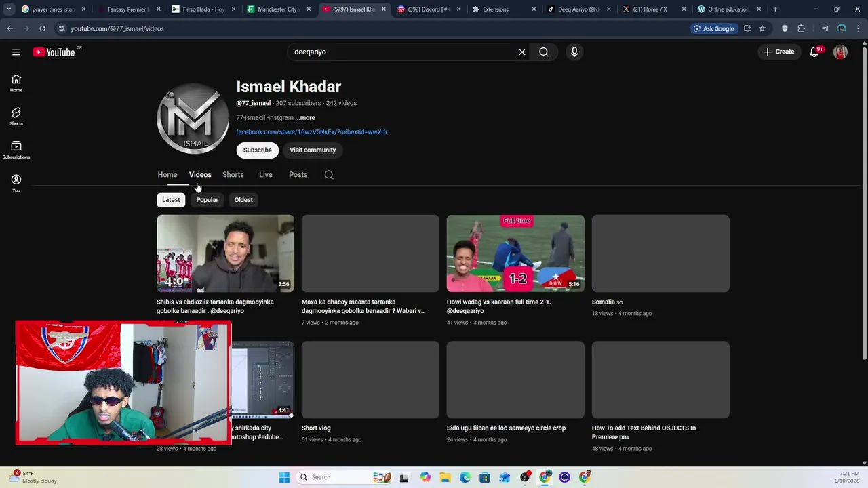Open a new Chrome tab
Screen dimensions: 868x488
[x=775, y=9]
